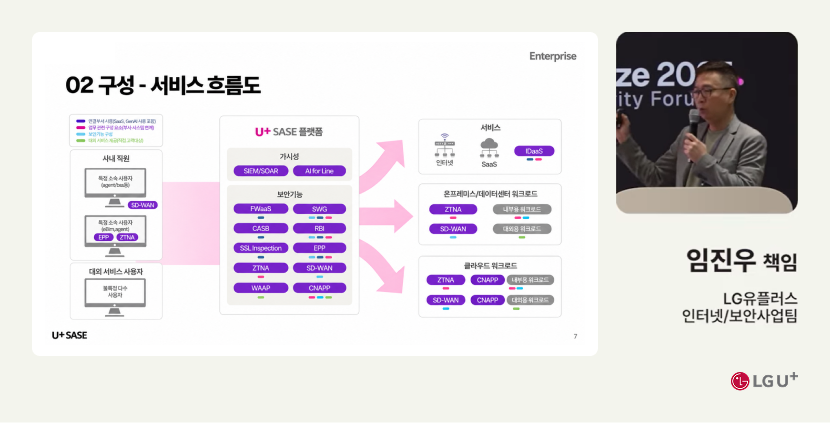Click the WAAP pill
830x423 pixels.
coord(261,288)
